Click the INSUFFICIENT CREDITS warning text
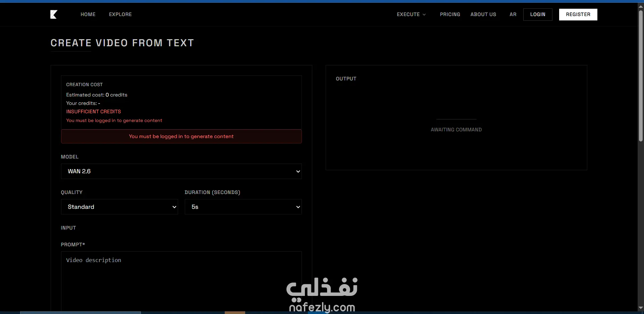This screenshot has height=314, width=644. tap(94, 112)
